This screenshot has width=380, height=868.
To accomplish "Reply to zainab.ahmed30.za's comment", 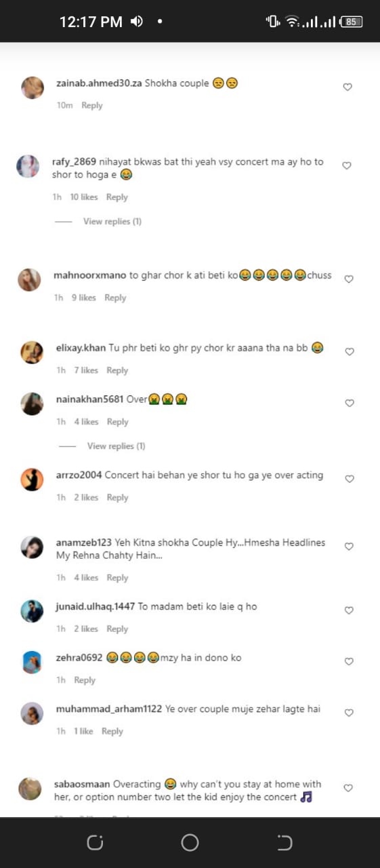I will click(92, 105).
